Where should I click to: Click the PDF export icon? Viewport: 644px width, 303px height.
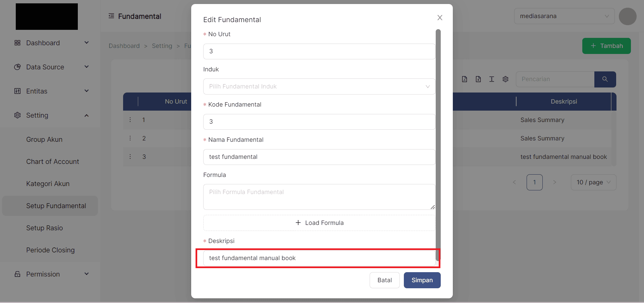(x=465, y=79)
